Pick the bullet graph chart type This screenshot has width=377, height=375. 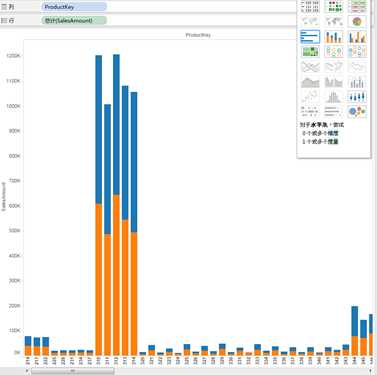coord(334,111)
